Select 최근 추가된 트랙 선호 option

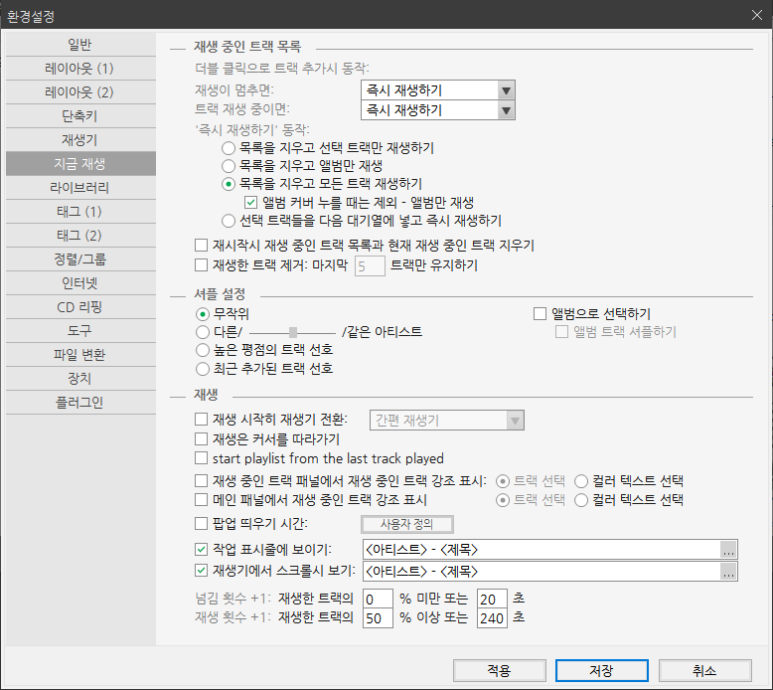tap(203, 368)
